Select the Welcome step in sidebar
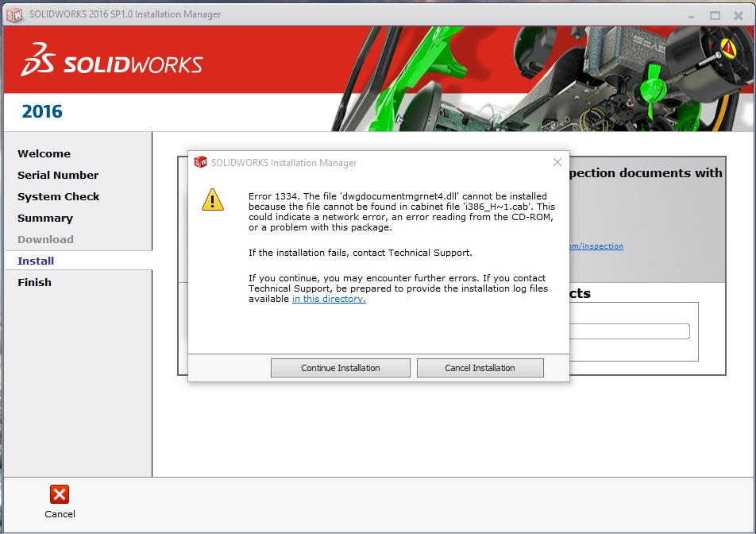The image size is (756, 534). tap(44, 154)
